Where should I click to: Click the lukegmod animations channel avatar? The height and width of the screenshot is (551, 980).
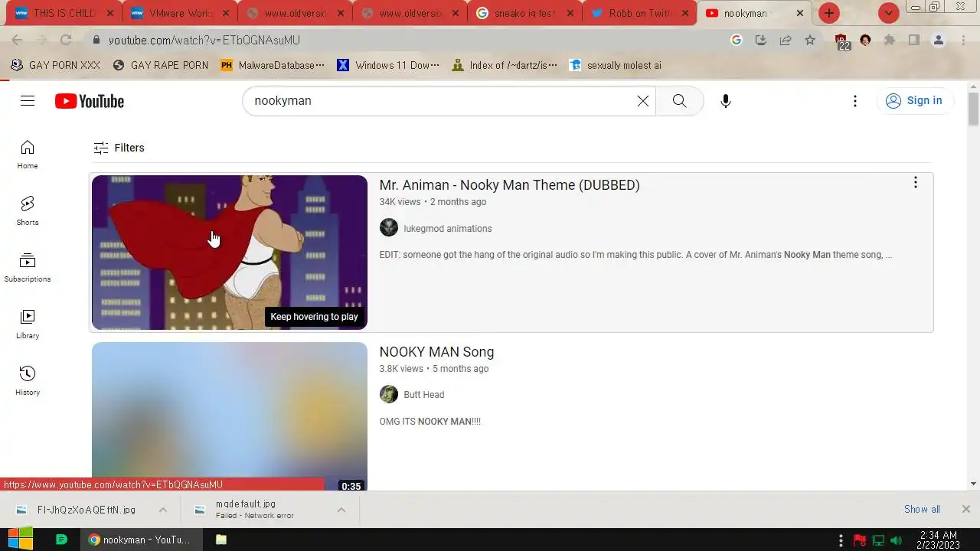click(389, 228)
